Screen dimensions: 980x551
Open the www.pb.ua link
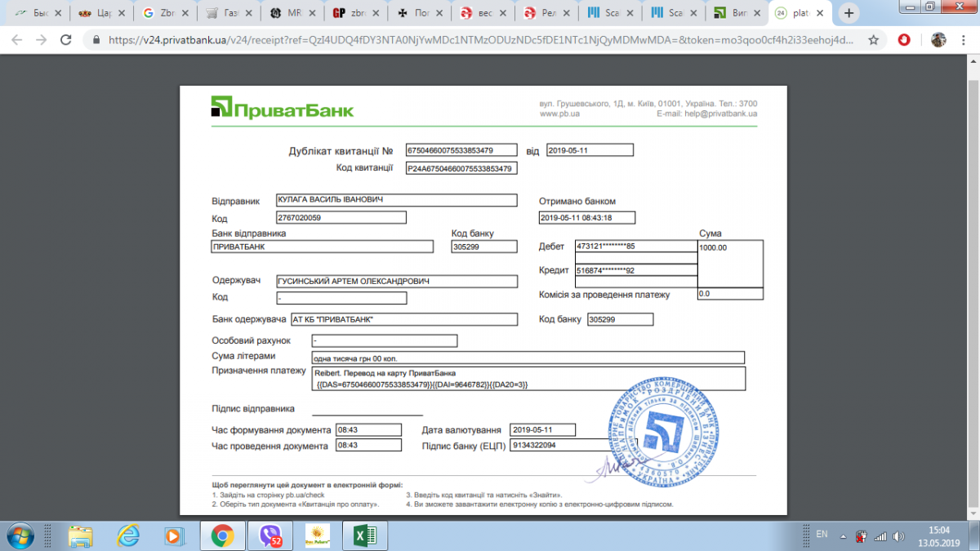point(559,114)
